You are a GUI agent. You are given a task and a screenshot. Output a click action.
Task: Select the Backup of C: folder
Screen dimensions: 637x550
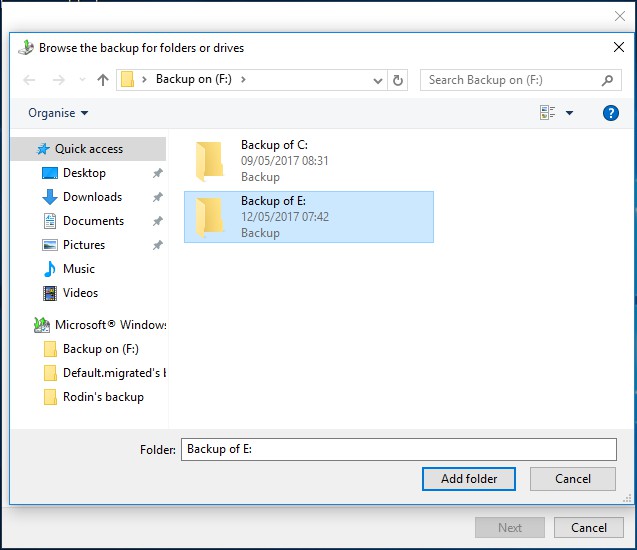pyautogui.click(x=309, y=161)
